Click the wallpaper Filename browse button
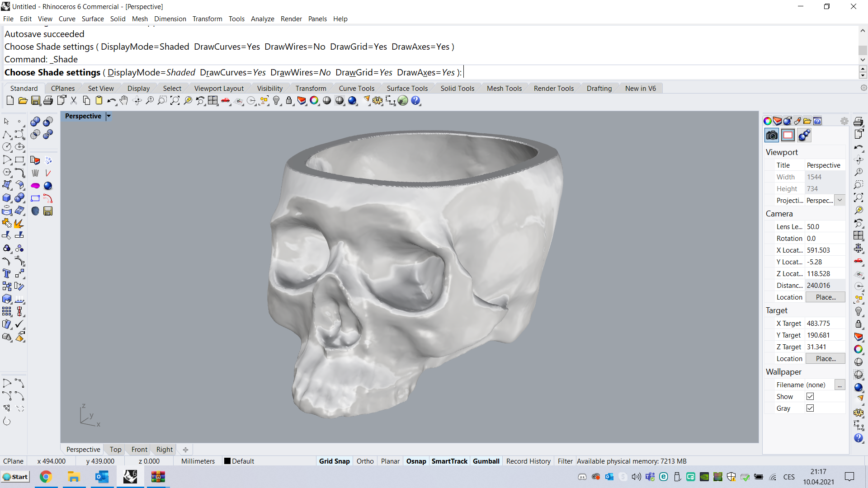Image resolution: width=868 pixels, height=488 pixels. coord(840,385)
